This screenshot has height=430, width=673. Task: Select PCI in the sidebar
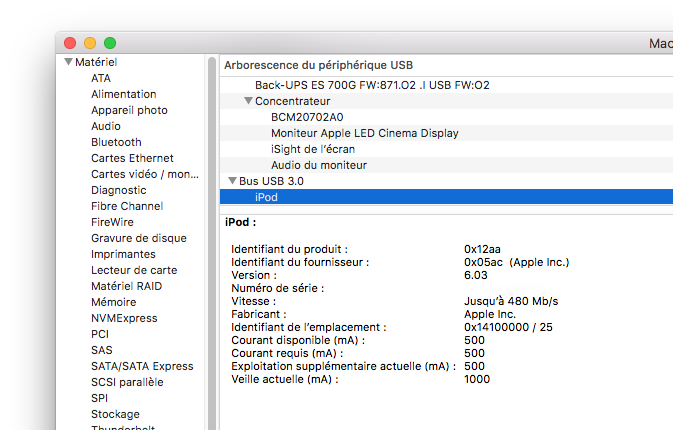click(100, 334)
